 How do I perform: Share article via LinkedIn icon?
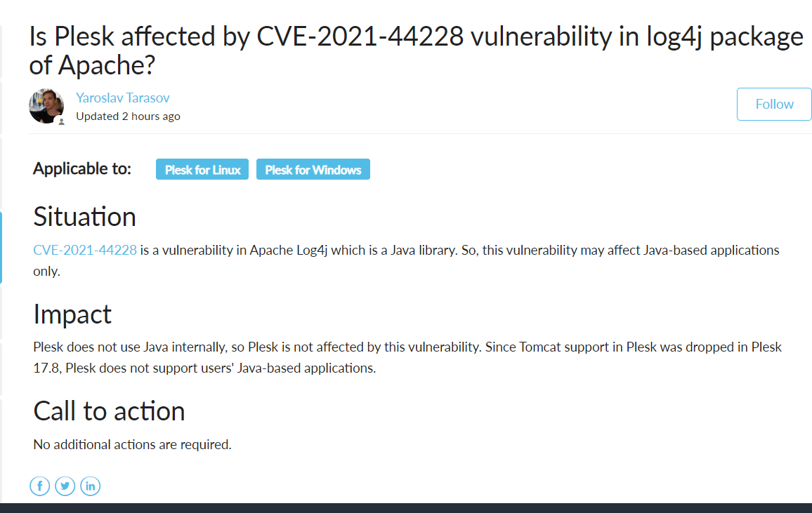90,486
